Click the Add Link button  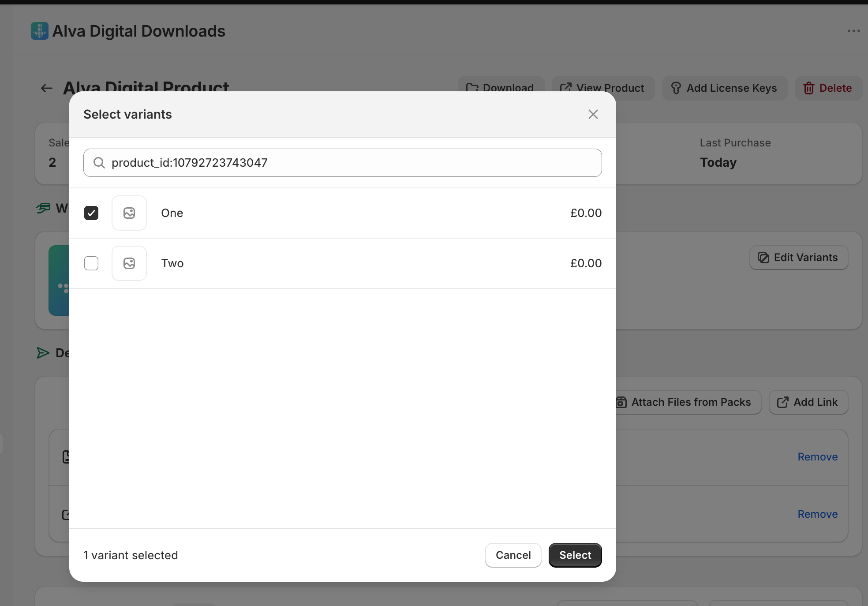click(x=808, y=402)
